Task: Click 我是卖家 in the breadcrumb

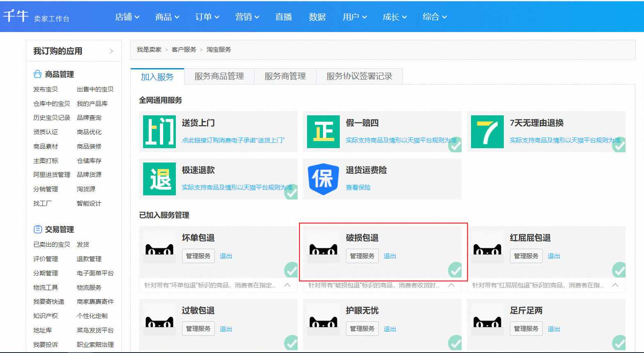Action: pyautogui.click(x=149, y=49)
